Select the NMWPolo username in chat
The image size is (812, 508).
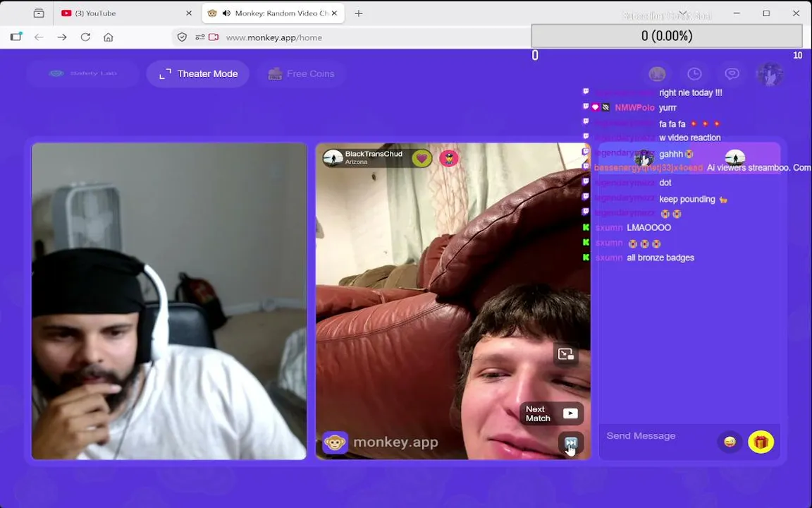(x=634, y=108)
